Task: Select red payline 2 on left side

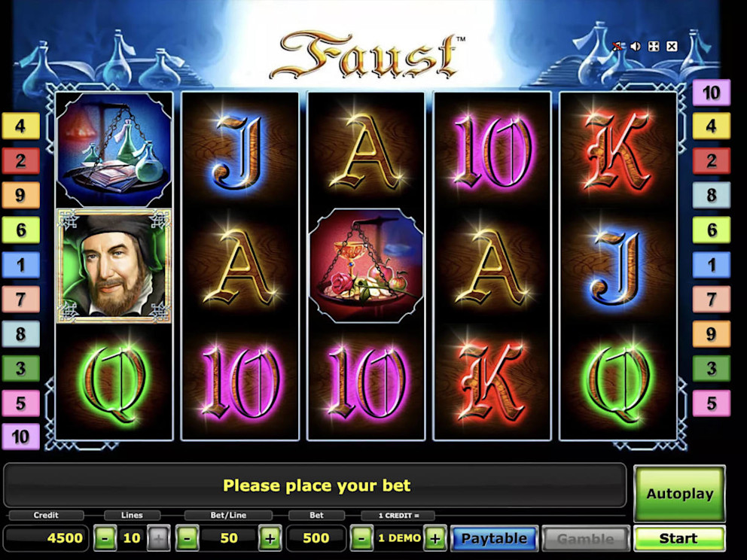Action: click(20, 160)
